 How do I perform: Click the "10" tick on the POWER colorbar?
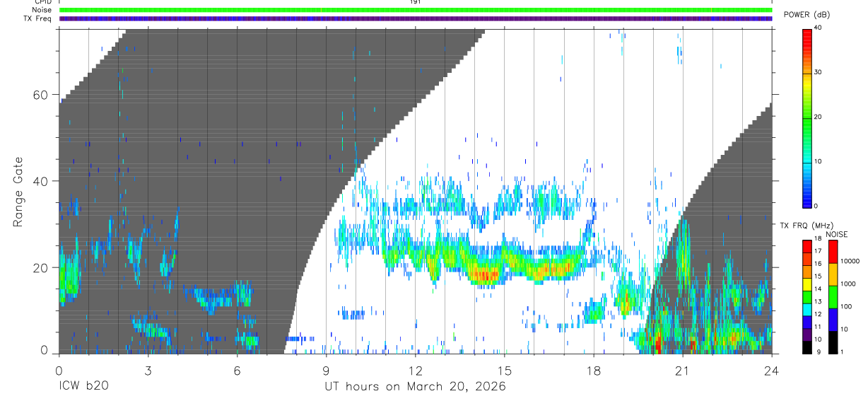[x=818, y=161]
